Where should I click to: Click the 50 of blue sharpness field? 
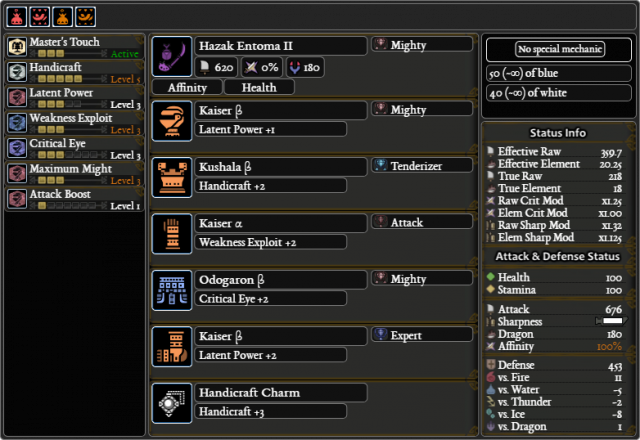559,73
